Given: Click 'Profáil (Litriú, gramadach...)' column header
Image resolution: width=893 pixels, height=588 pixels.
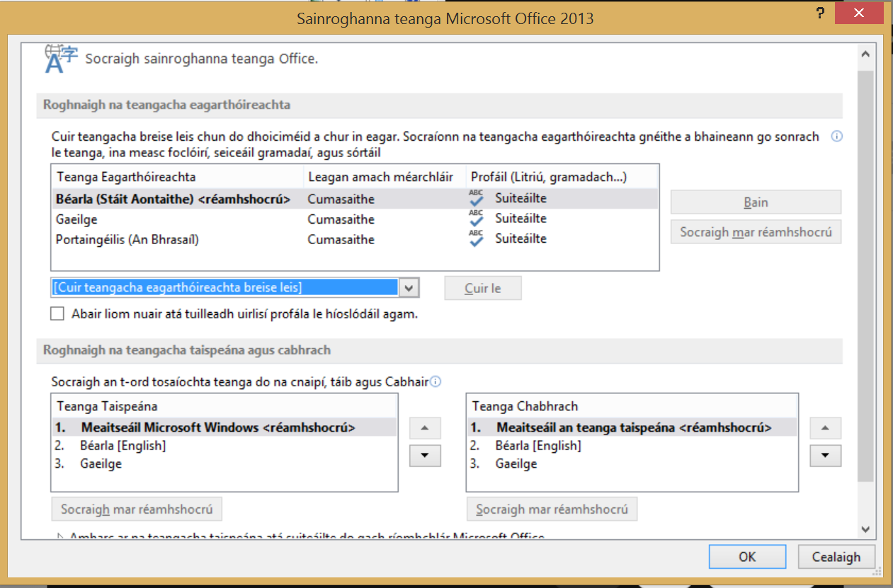Looking at the screenshot, I should tap(562, 176).
